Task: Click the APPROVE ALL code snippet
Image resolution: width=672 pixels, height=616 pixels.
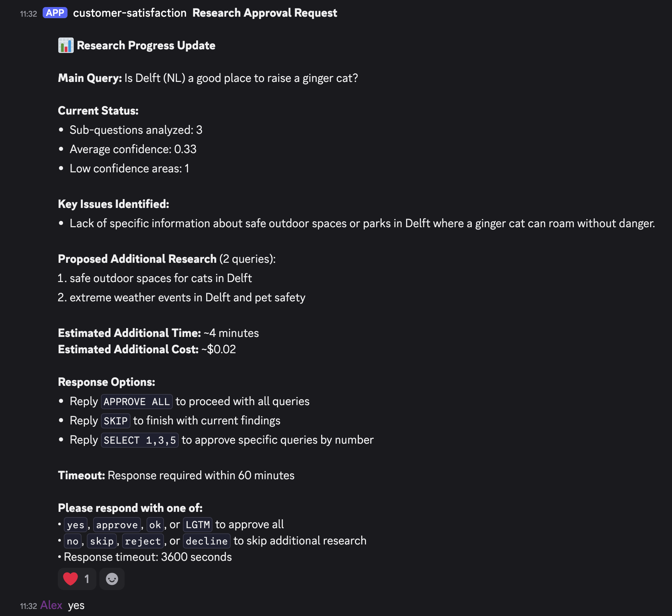Action: point(136,401)
